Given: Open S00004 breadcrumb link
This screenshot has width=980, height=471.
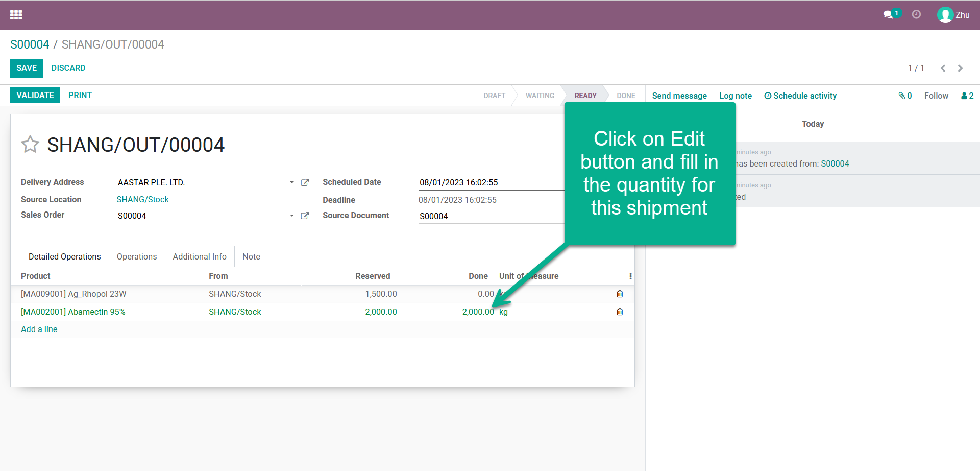Looking at the screenshot, I should pos(30,44).
